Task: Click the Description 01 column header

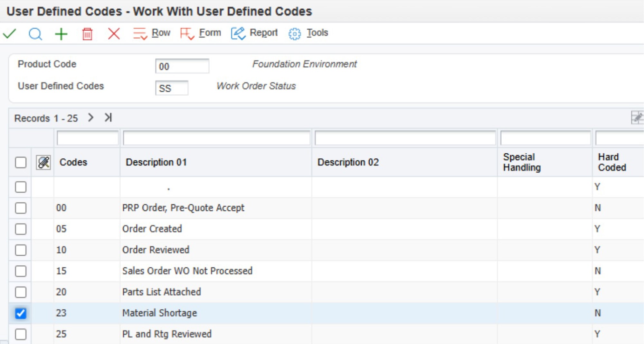Action: [156, 162]
